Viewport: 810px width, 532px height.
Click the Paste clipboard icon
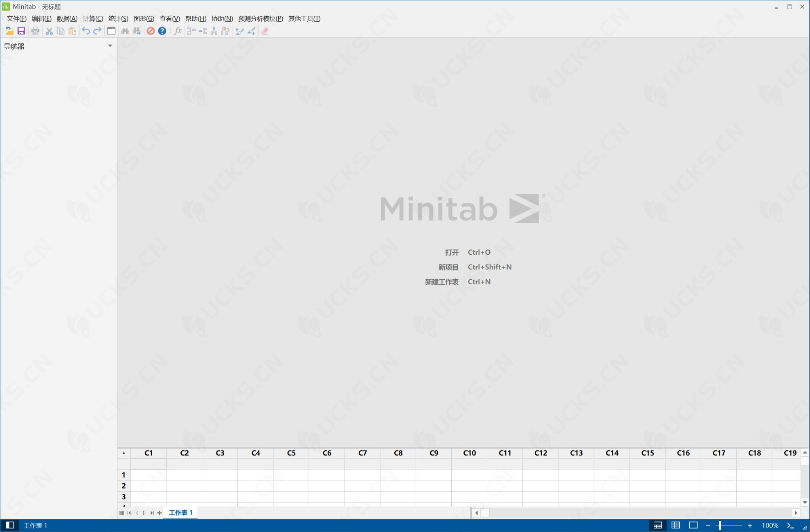(72, 31)
